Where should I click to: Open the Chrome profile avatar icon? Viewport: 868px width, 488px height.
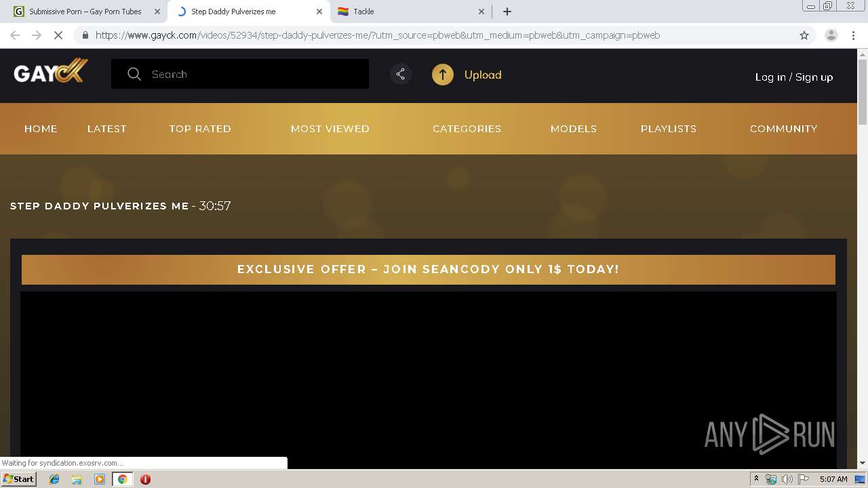click(831, 35)
